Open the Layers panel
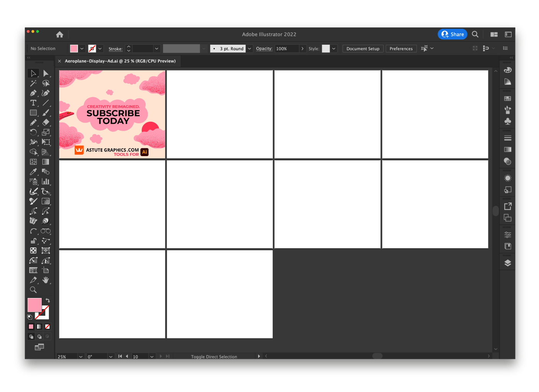This screenshot has width=539, height=392. pyautogui.click(x=507, y=262)
